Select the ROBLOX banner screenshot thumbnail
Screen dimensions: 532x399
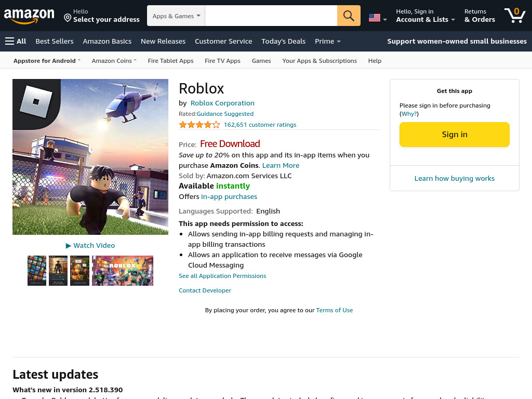coord(123,271)
